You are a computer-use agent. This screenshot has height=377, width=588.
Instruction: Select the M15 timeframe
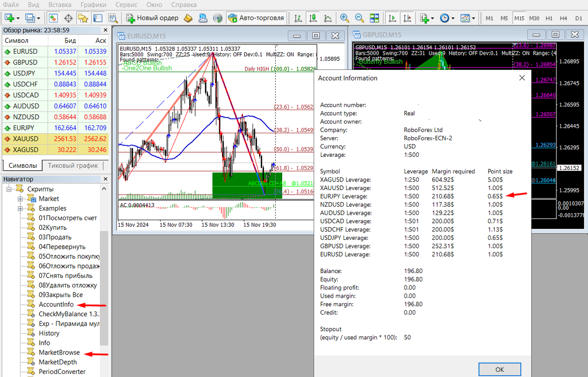click(519, 18)
